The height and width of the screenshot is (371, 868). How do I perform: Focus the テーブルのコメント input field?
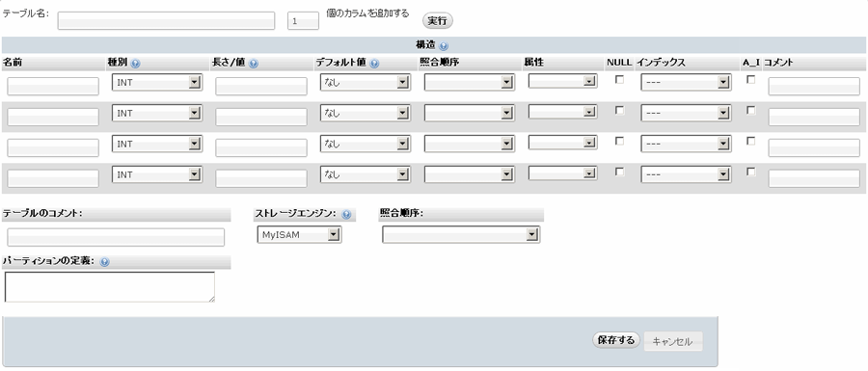(x=116, y=237)
